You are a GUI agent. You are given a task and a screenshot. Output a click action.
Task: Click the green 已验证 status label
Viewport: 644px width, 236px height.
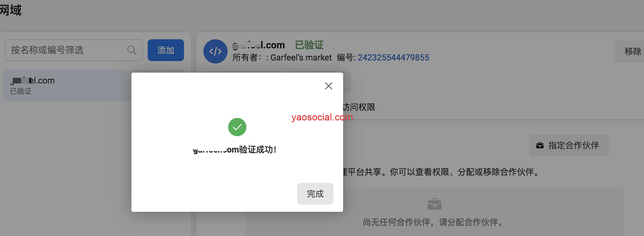(x=309, y=45)
